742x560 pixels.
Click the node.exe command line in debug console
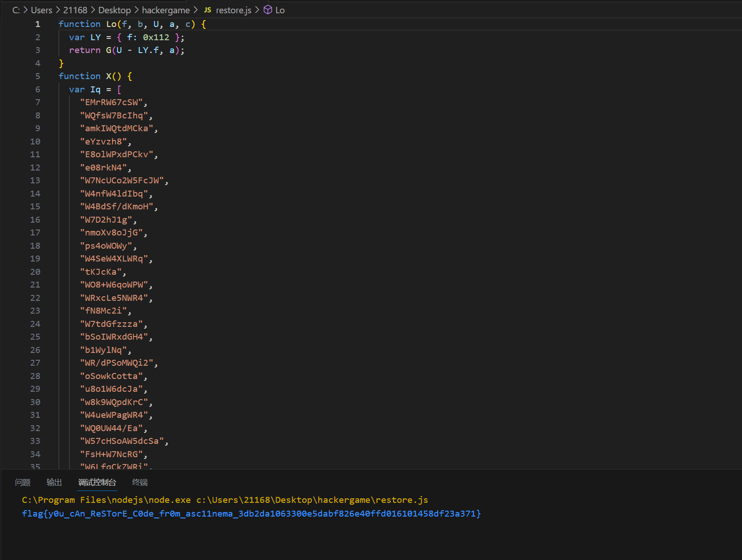tap(225, 500)
